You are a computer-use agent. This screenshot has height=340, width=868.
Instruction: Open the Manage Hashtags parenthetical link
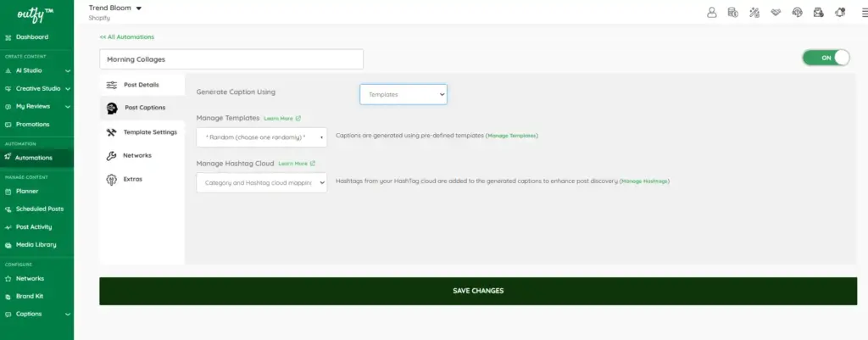(645, 181)
